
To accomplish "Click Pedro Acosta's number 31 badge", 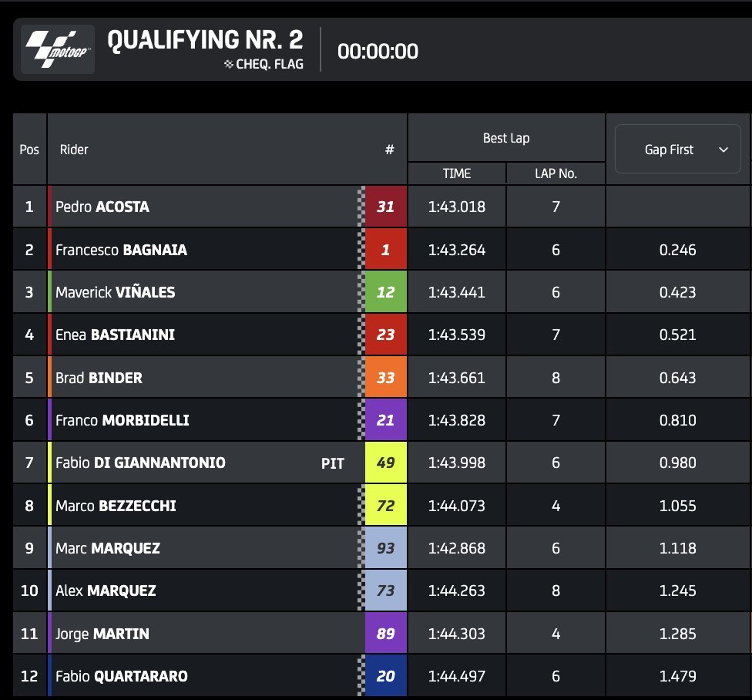I will coord(385,207).
